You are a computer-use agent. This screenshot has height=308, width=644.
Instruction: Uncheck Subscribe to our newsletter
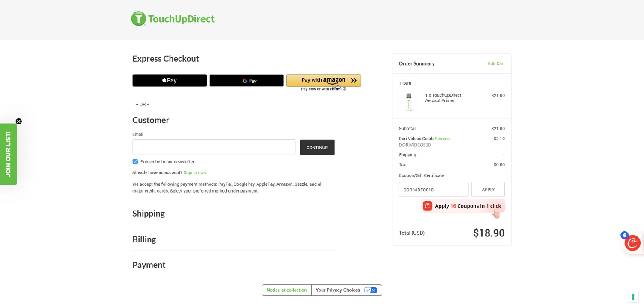point(135,162)
